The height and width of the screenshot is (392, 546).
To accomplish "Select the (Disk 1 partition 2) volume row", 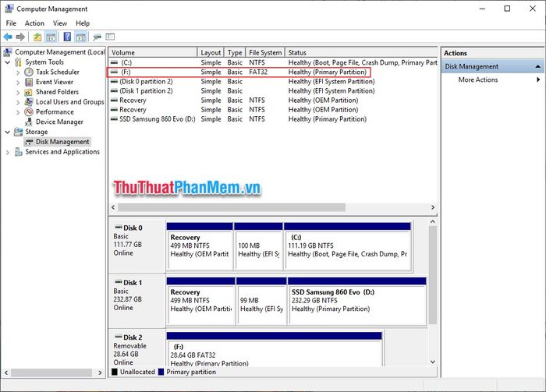I will click(273, 90).
